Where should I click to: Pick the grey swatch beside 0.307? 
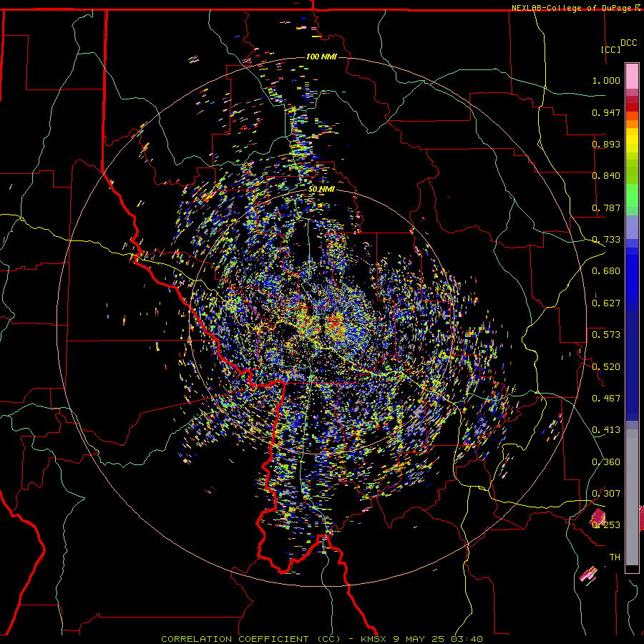(632, 497)
